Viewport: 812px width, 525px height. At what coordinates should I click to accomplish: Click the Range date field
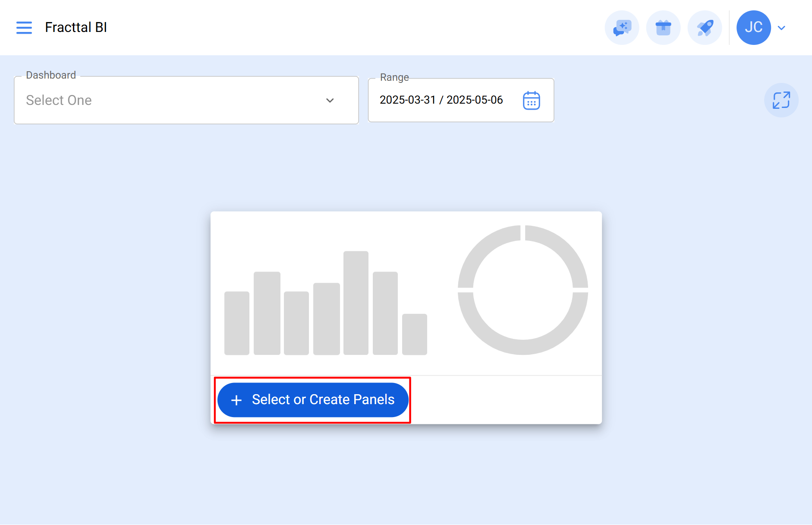pyautogui.click(x=461, y=100)
